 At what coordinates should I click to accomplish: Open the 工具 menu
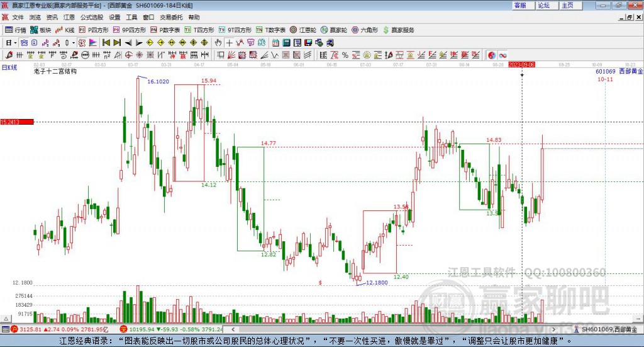click(131, 17)
